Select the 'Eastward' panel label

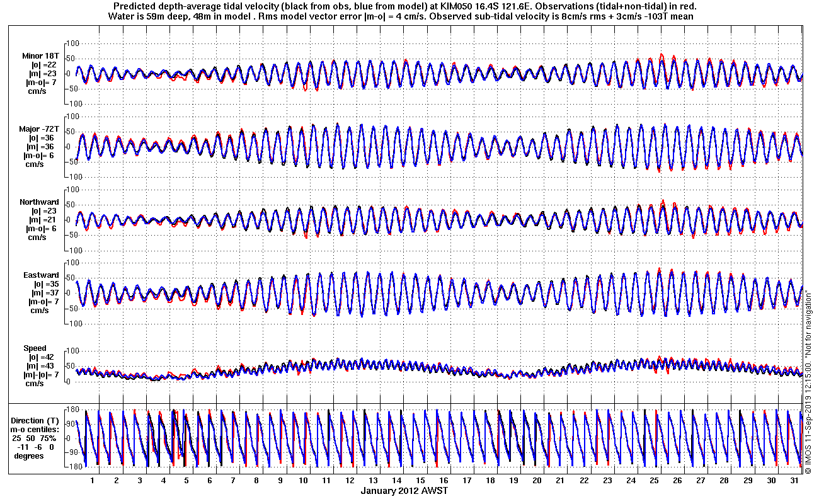point(41,275)
